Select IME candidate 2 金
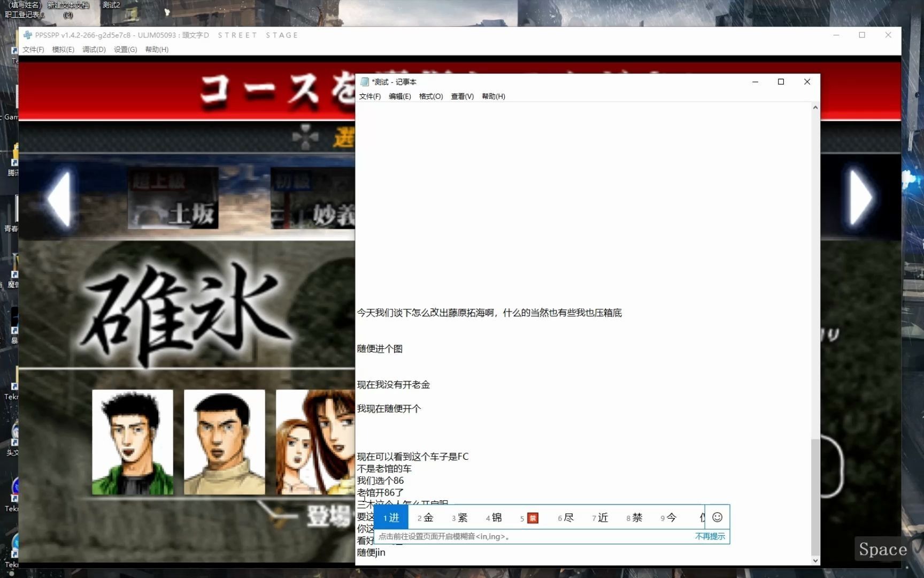 pyautogui.click(x=425, y=518)
